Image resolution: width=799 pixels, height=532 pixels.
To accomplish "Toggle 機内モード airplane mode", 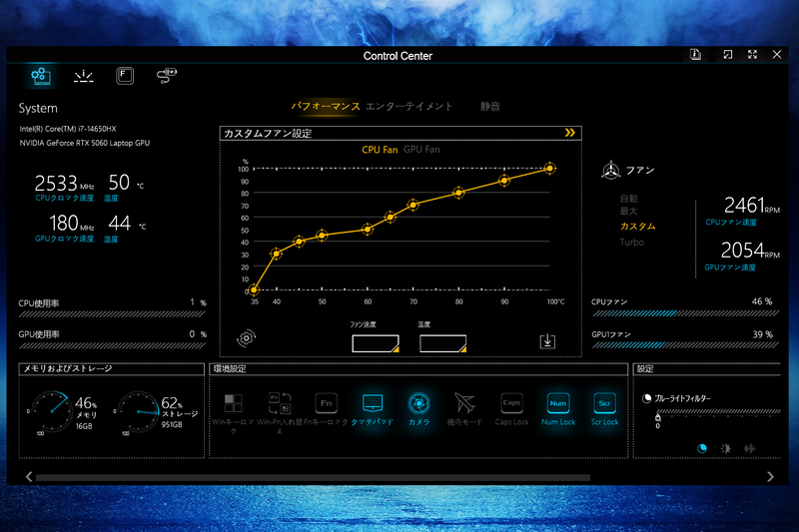I will point(464,409).
